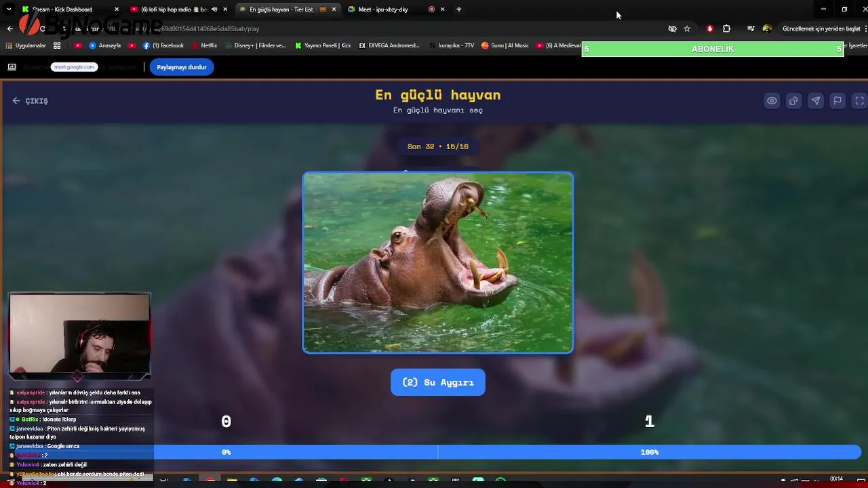Screen dimensions: 868x488
Task: Open the Suno | AI Music bookmark
Action: point(505,45)
